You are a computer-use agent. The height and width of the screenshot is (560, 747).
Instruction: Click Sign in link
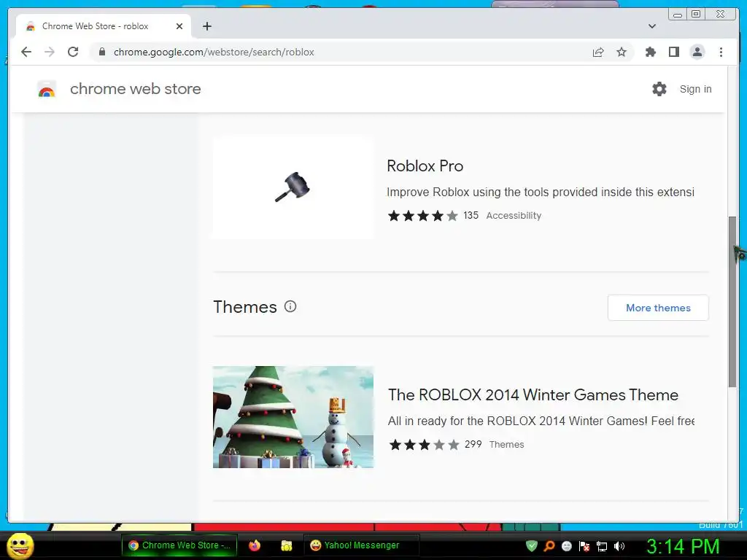click(x=695, y=89)
